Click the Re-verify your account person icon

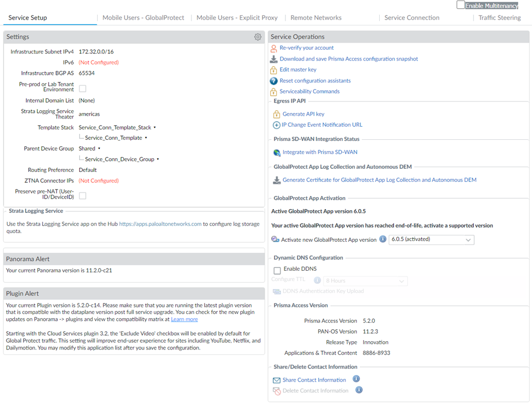pyautogui.click(x=274, y=48)
